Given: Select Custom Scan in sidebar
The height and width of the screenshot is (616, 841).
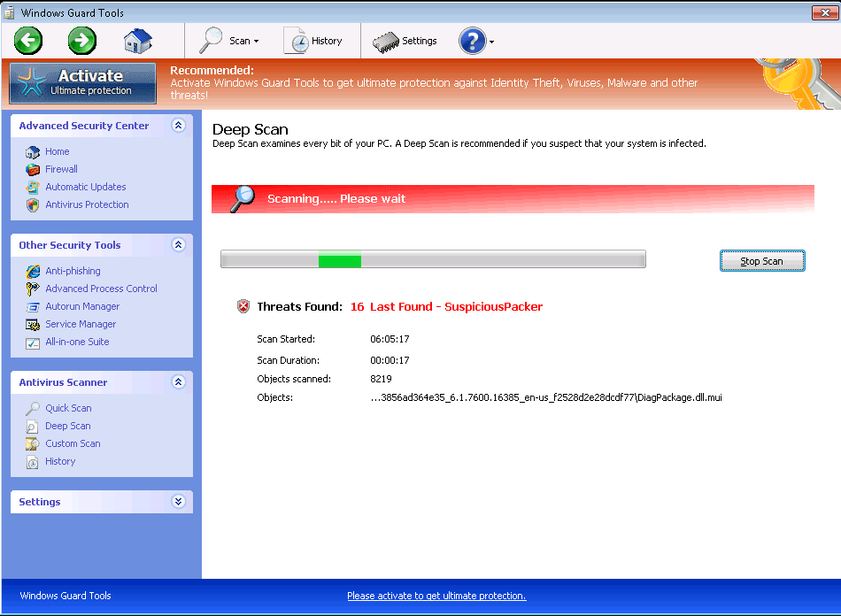Looking at the screenshot, I should click(x=73, y=443).
